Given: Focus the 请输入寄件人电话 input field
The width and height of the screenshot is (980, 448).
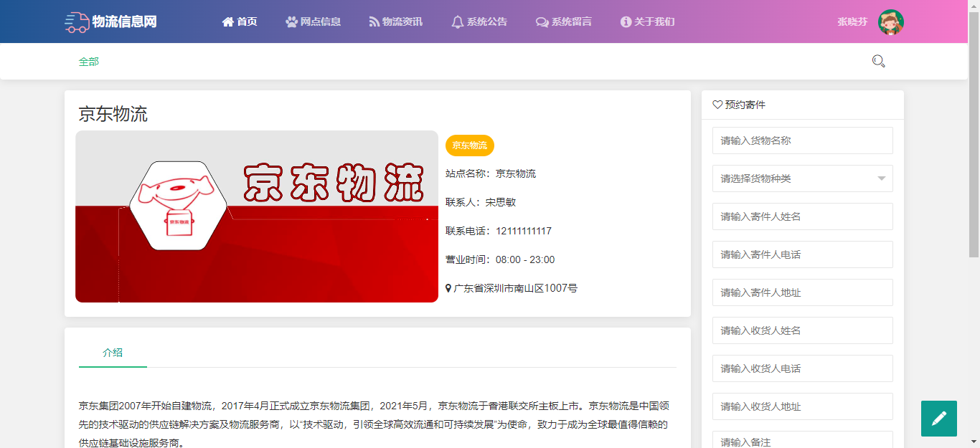Looking at the screenshot, I should point(803,254).
